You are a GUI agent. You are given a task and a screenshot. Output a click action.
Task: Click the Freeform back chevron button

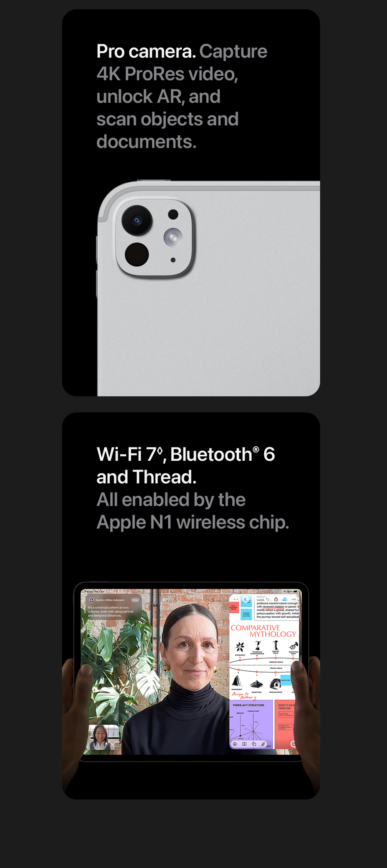coord(246,599)
